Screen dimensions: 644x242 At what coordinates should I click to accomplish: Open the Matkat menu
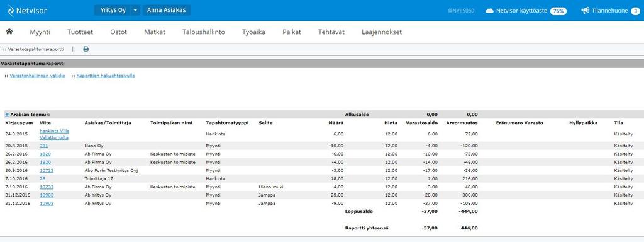click(155, 32)
